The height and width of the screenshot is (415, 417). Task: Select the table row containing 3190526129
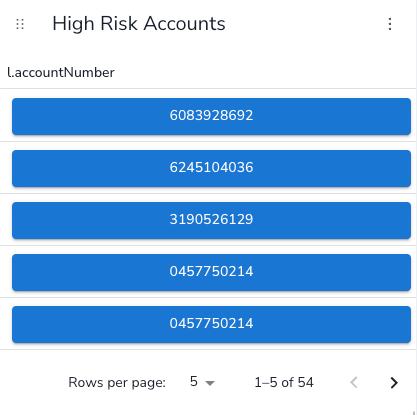208,220
